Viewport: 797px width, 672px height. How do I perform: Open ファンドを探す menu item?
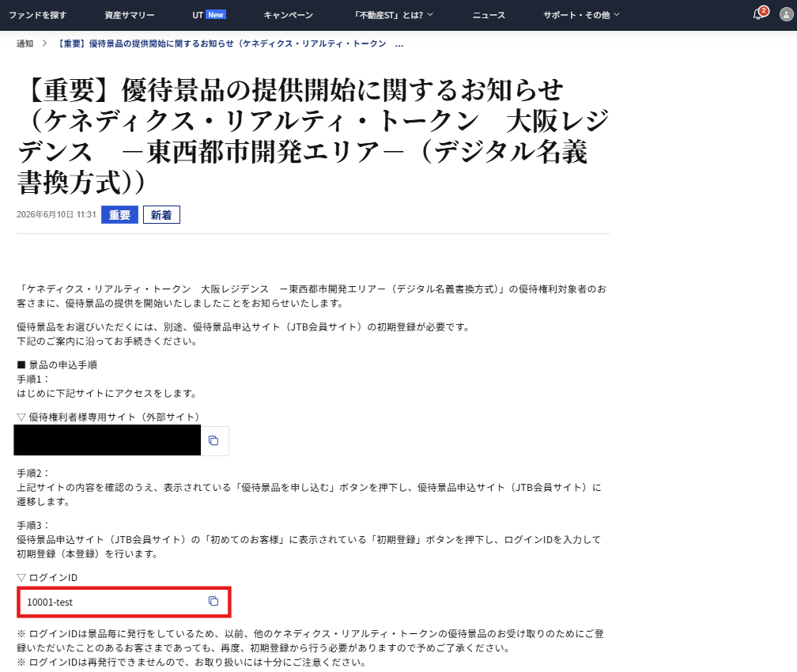(x=38, y=15)
